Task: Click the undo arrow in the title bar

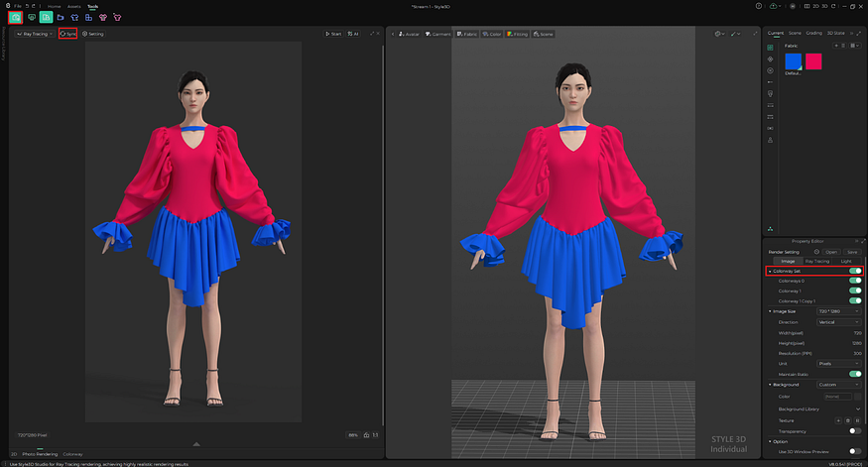Action: pyautogui.click(x=28, y=6)
